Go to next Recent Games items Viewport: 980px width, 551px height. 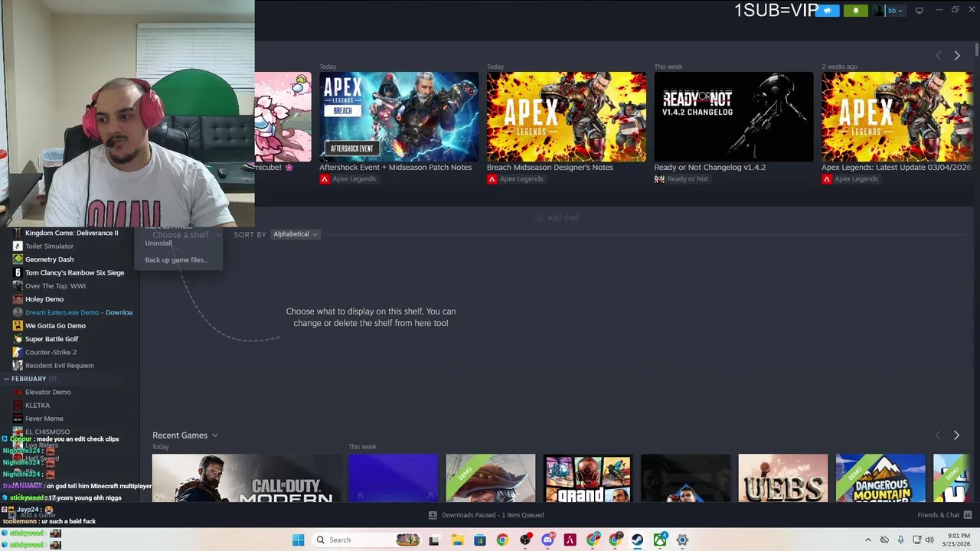(x=956, y=435)
